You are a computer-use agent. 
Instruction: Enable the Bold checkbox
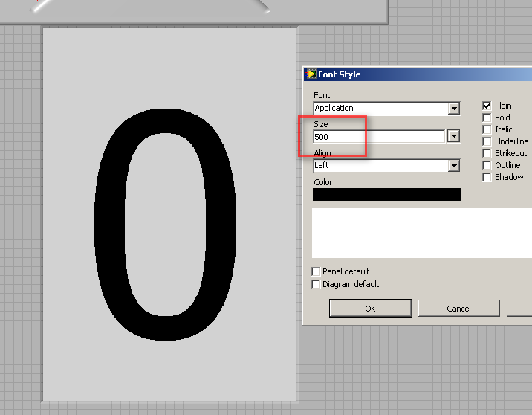pos(487,118)
